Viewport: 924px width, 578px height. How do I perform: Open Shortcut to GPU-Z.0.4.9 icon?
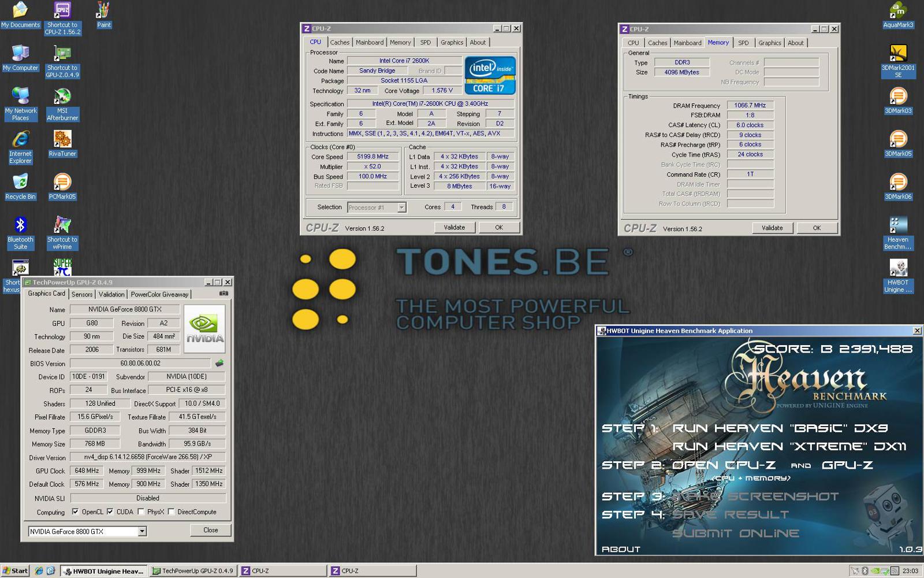[x=62, y=61]
